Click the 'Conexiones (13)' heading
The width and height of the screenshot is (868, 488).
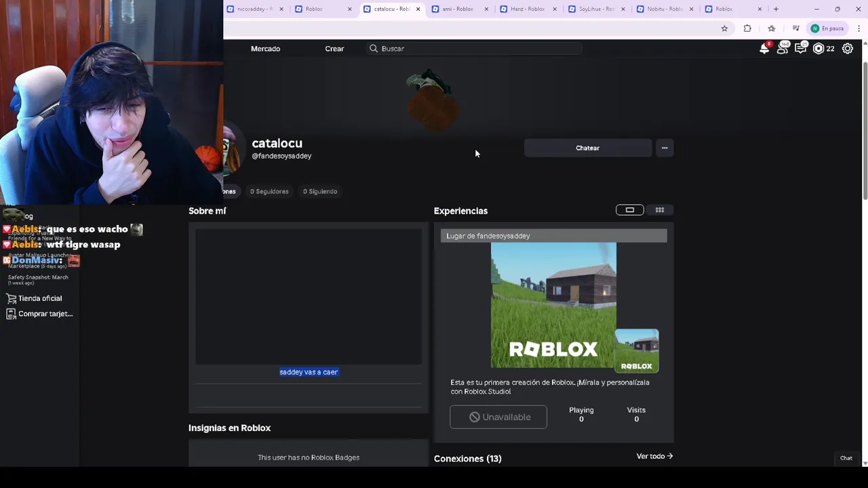(x=468, y=459)
